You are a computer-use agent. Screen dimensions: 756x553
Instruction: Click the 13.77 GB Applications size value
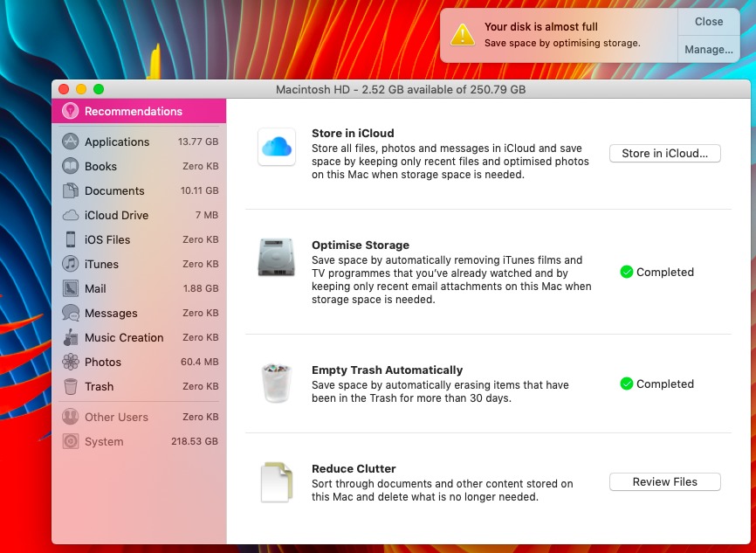coord(198,142)
